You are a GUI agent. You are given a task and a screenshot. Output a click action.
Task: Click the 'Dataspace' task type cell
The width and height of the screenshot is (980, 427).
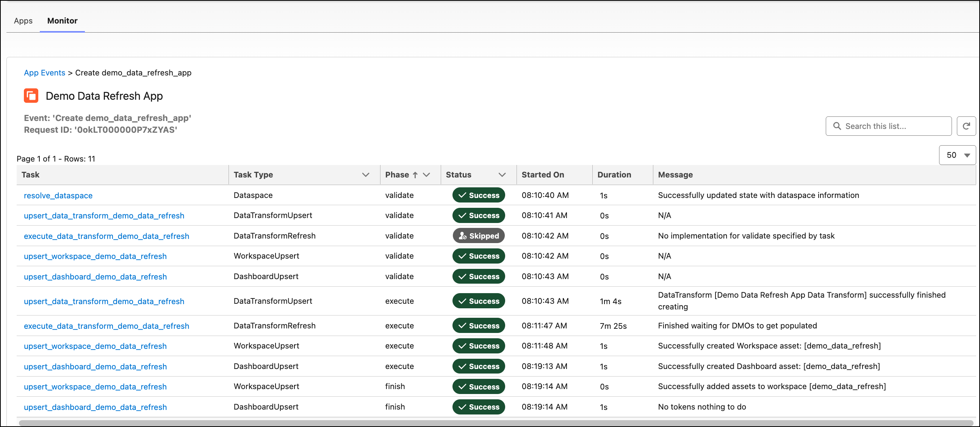(x=253, y=195)
